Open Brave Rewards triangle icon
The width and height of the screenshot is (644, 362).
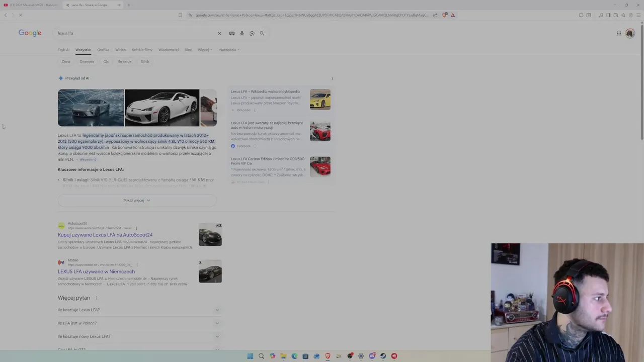(453, 15)
